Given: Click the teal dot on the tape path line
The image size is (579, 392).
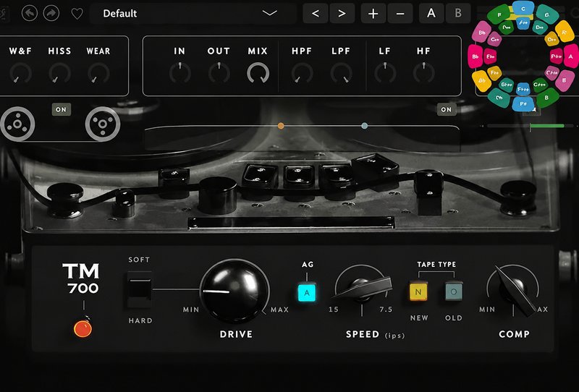Looking at the screenshot, I should point(365,126).
